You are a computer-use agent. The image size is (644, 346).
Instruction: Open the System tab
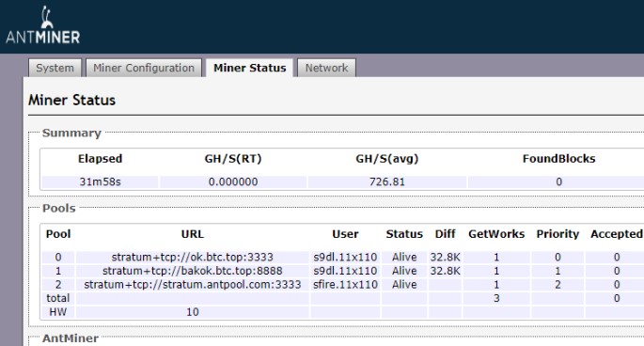[x=55, y=68]
